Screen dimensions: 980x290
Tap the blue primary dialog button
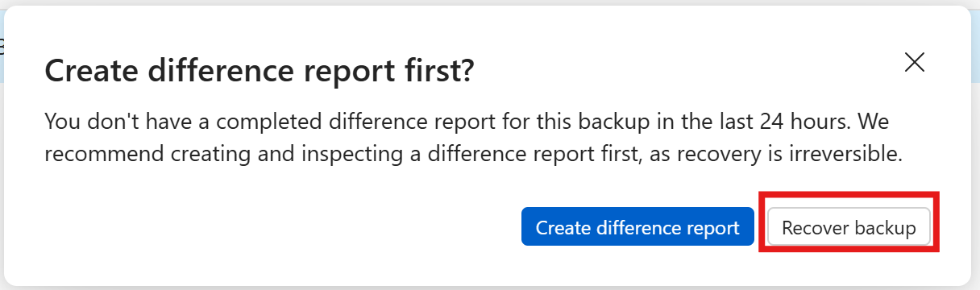pyautogui.click(x=637, y=227)
